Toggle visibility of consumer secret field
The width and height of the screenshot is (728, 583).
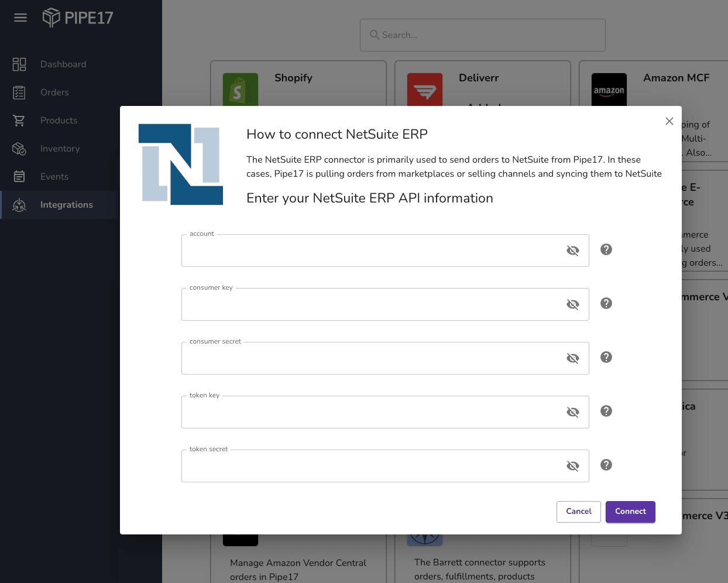tap(573, 358)
